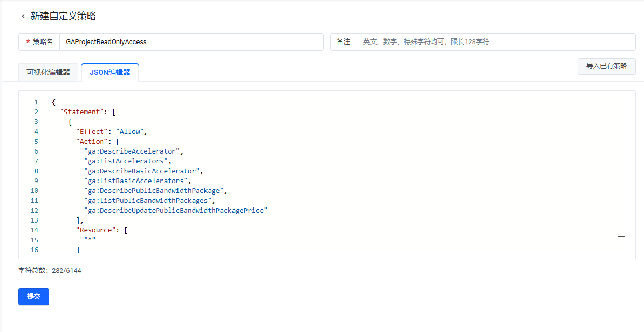Click the dash marker on editor's right edge
This screenshot has width=644, height=332.
pyautogui.click(x=621, y=236)
